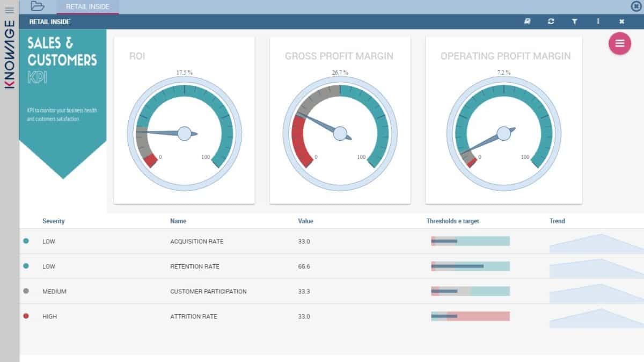Select the ROI gauge chart
Image resolution: width=644 pixels, height=362 pixels.
(184, 133)
